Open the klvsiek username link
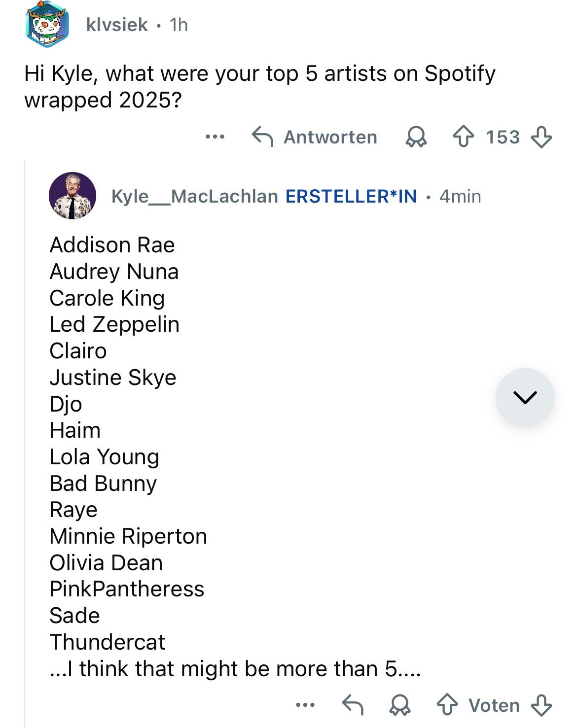 coord(117,25)
